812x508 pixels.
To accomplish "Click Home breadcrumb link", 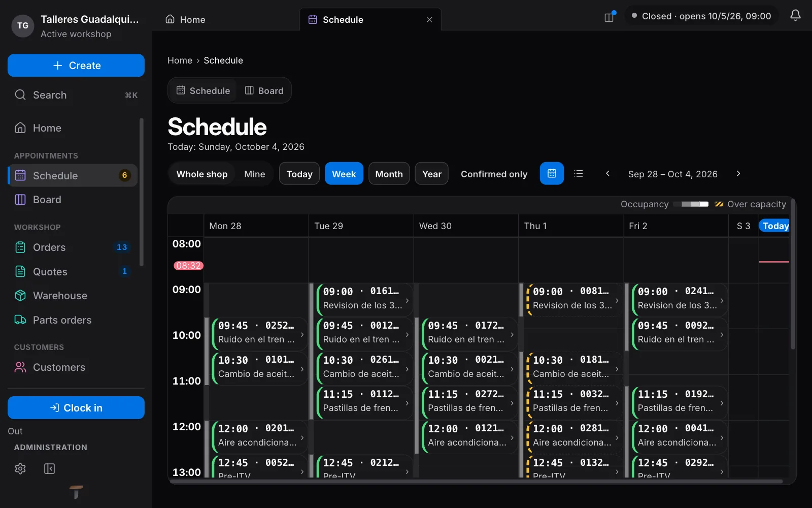I will (x=180, y=60).
